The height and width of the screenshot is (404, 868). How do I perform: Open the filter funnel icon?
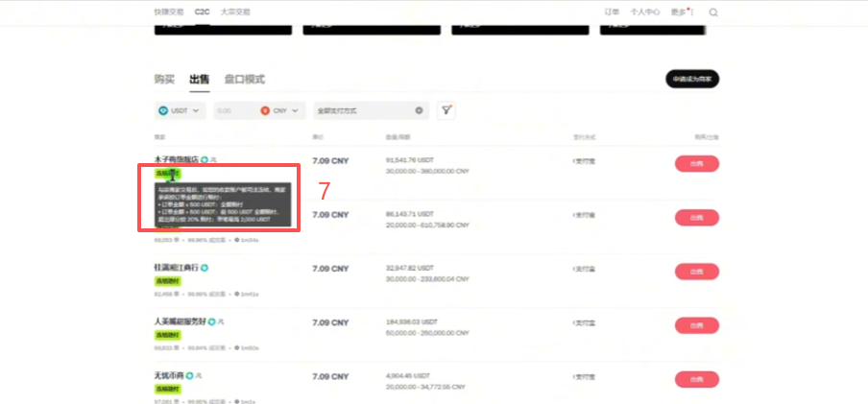(x=446, y=110)
